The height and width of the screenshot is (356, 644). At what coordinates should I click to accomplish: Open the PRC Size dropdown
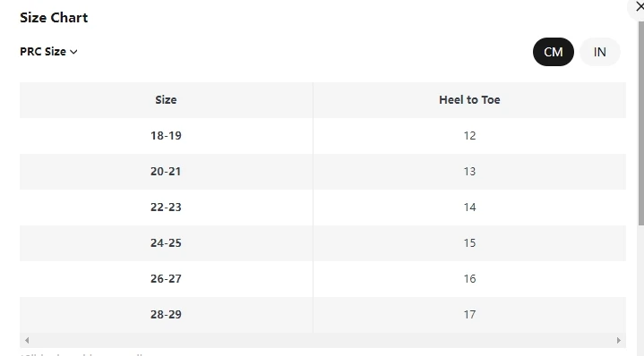coord(48,52)
